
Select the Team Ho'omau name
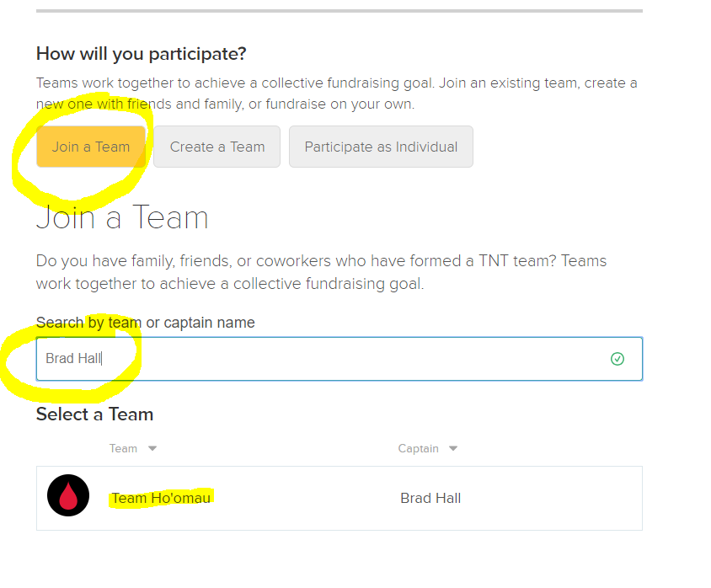pyautogui.click(x=161, y=498)
